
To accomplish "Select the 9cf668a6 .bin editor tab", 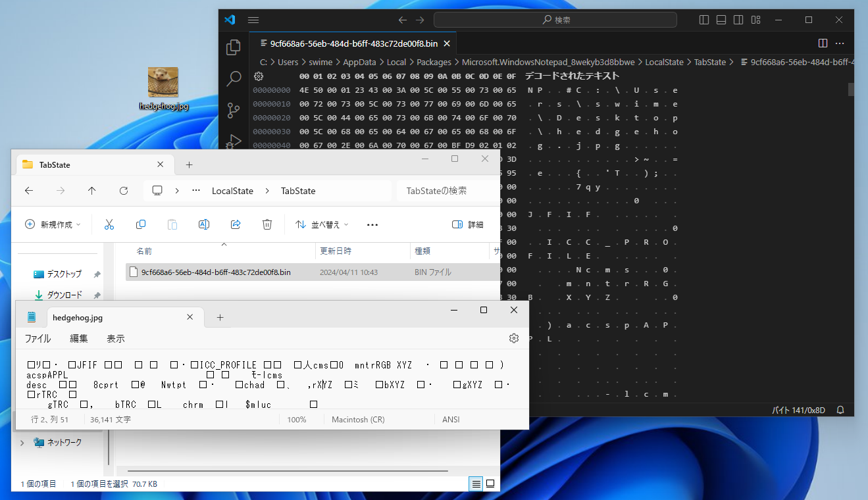I will tap(353, 44).
